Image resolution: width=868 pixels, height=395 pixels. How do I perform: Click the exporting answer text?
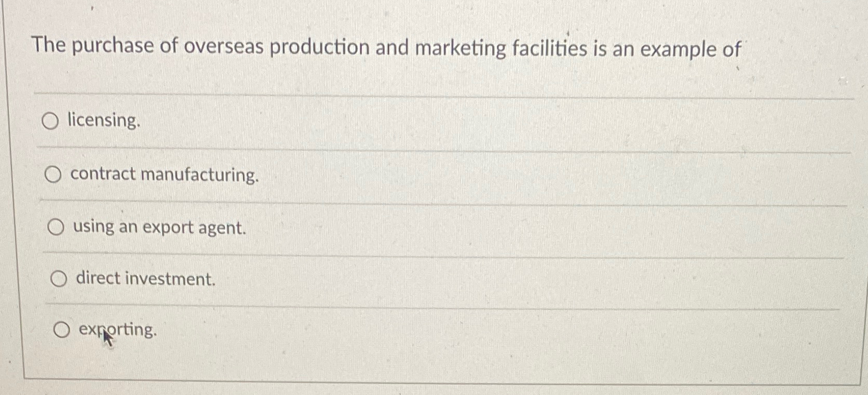(x=118, y=330)
